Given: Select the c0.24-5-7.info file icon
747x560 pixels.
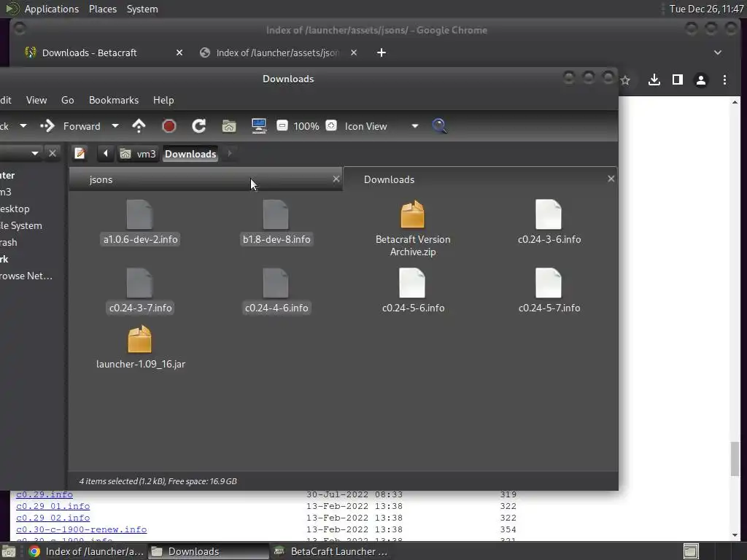Looking at the screenshot, I should click(x=549, y=283).
